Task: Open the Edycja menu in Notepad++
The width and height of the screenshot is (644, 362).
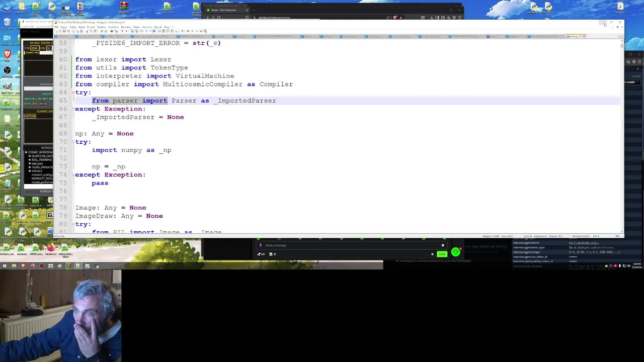Action: pyautogui.click(x=64, y=27)
